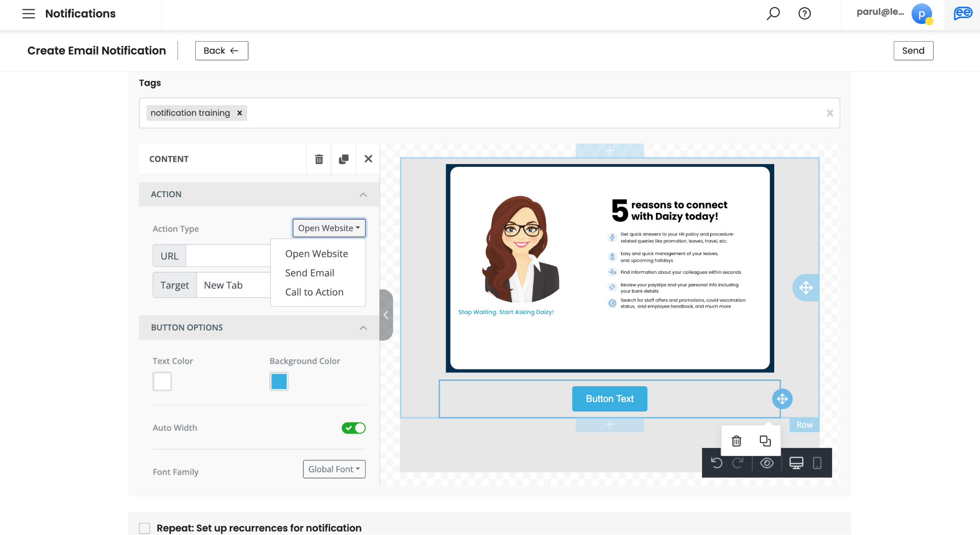Delete content using the panel trash icon
The height and width of the screenshot is (535, 980).
[319, 159]
